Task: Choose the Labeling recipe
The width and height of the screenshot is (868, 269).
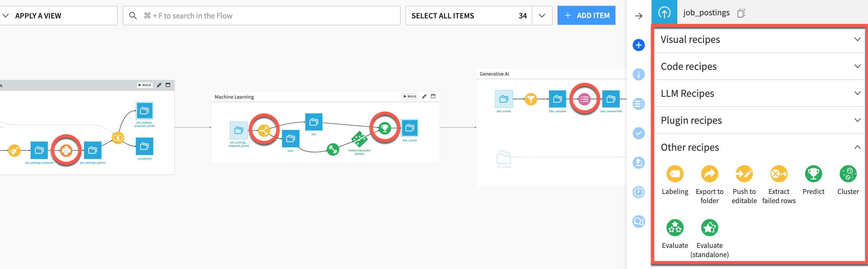Action: click(x=675, y=174)
